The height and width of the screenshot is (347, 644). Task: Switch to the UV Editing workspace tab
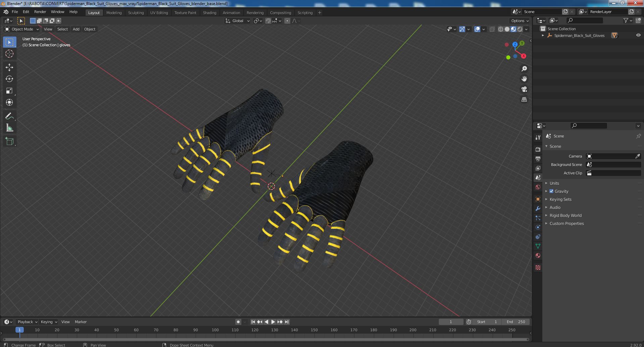coord(159,12)
